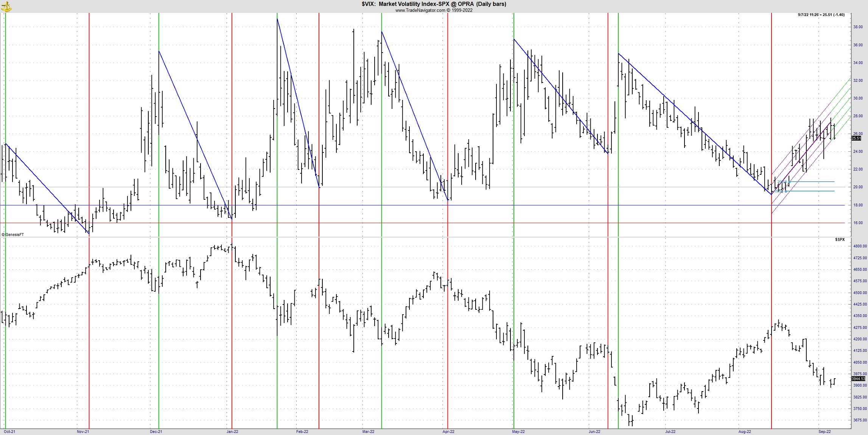This screenshot has height=435, width=868.
Task: Click the $SPX pane label
Action: 840,239
